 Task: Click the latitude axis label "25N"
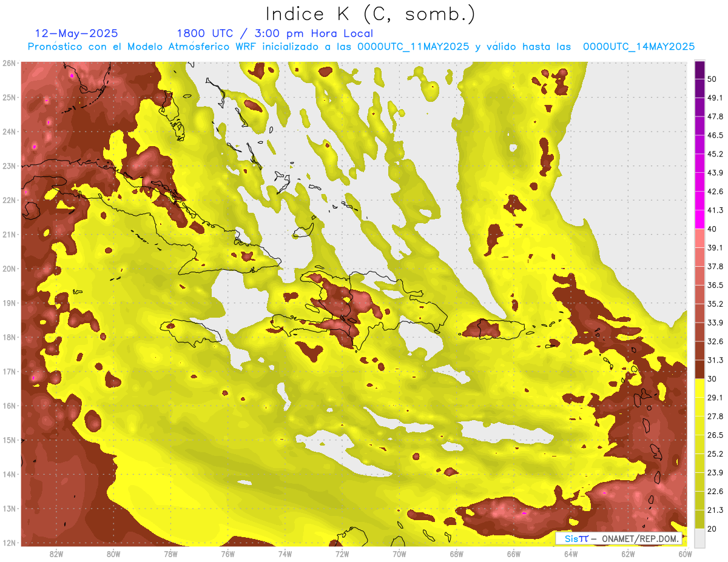[8, 97]
